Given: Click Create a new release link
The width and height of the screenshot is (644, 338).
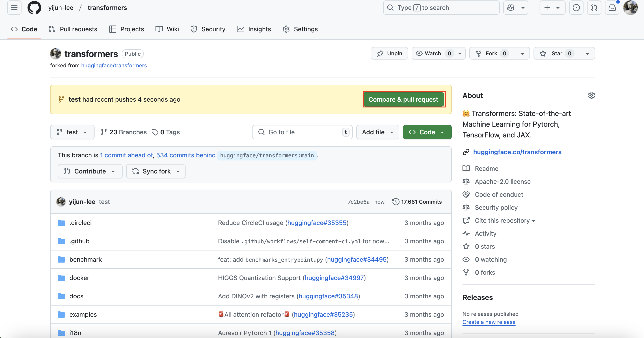Looking at the screenshot, I should pos(489,322).
